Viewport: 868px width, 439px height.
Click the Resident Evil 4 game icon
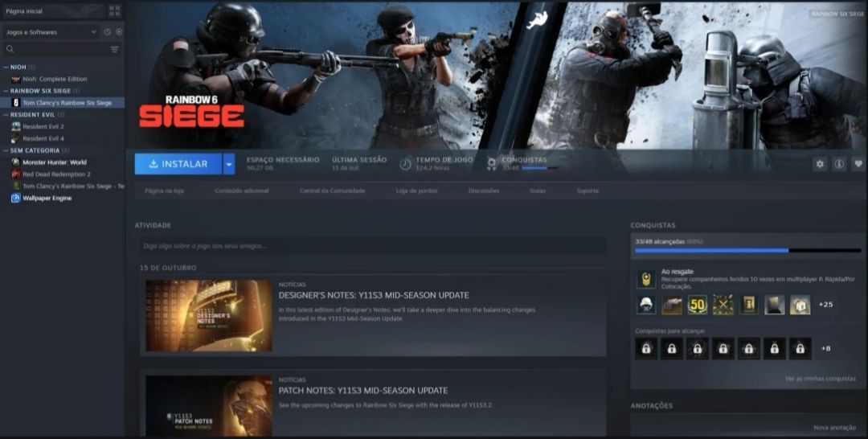[x=16, y=138]
